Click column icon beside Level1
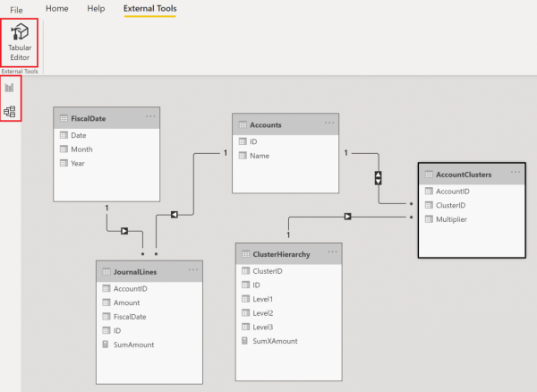This screenshot has height=392, width=537. click(x=245, y=299)
